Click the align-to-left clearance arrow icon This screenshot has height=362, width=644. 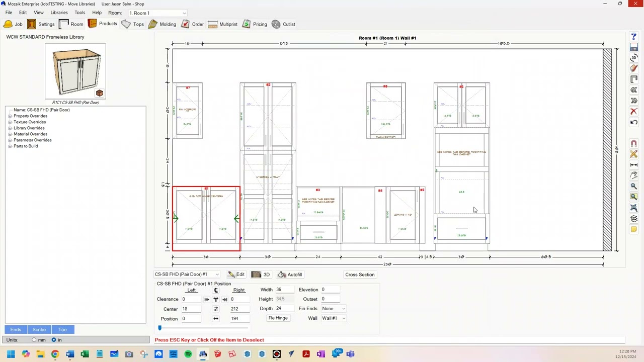click(207, 299)
